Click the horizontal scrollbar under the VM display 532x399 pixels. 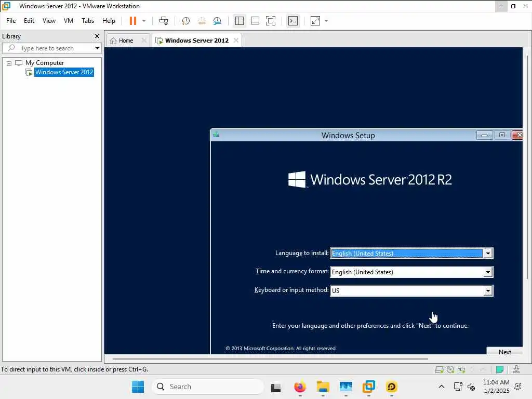[270, 358]
